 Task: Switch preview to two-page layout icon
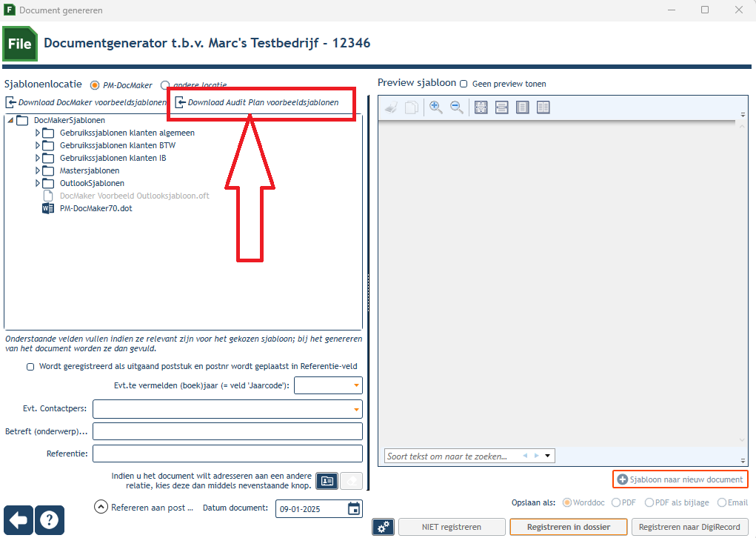[543, 107]
